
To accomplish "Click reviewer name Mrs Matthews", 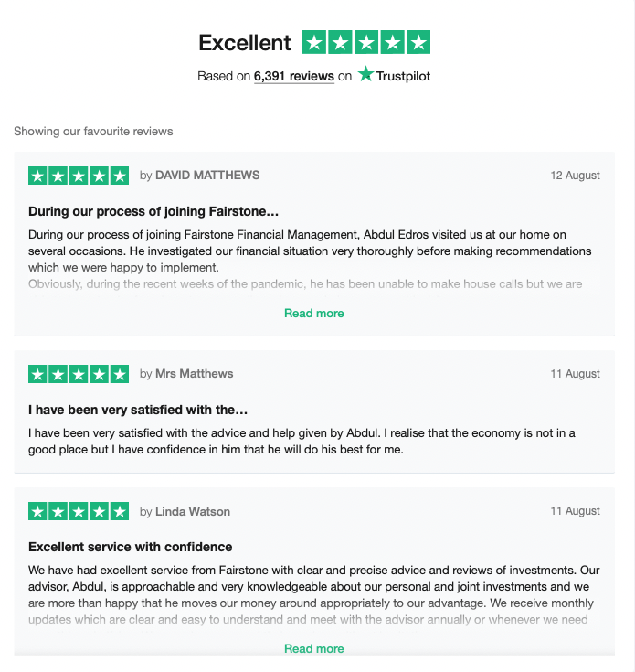I will pos(194,374).
